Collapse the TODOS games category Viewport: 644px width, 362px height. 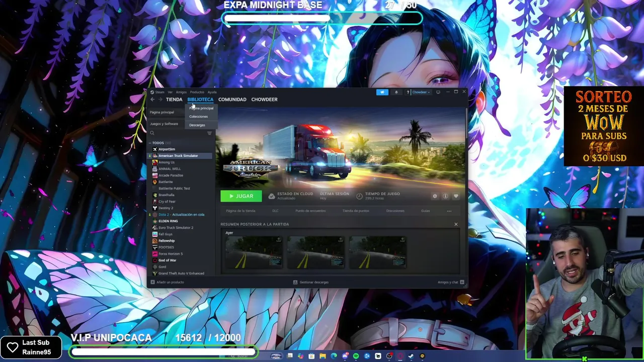coord(149,143)
